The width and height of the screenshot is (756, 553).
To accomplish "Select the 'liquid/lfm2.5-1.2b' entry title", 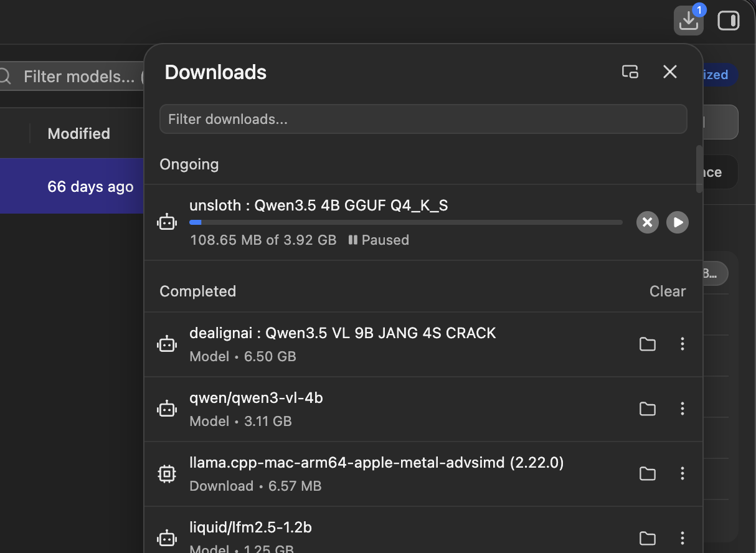I will tap(250, 527).
